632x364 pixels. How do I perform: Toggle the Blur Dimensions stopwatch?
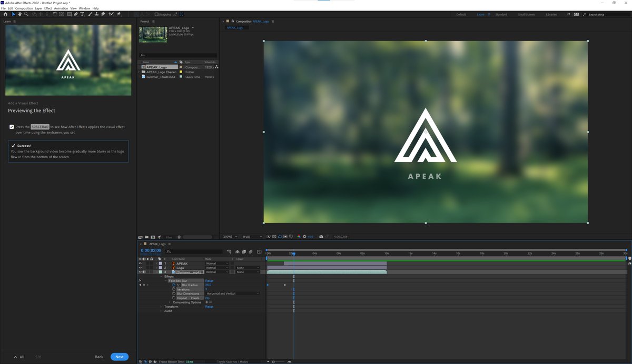pos(174,294)
